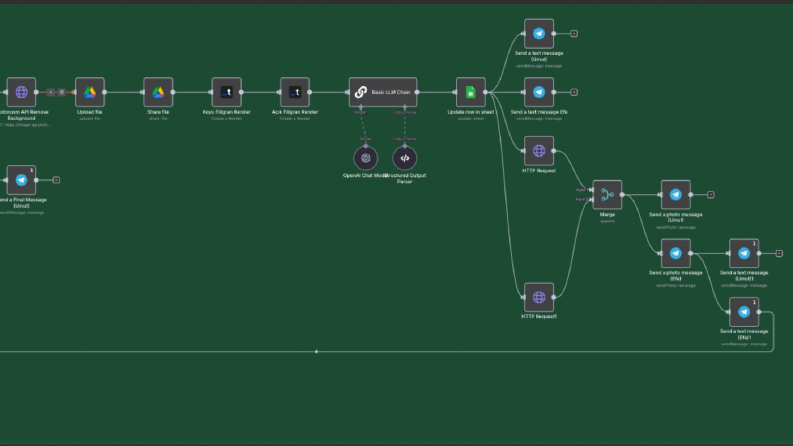
Task: Select Send a photo message (Umut) node
Action: (676, 195)
